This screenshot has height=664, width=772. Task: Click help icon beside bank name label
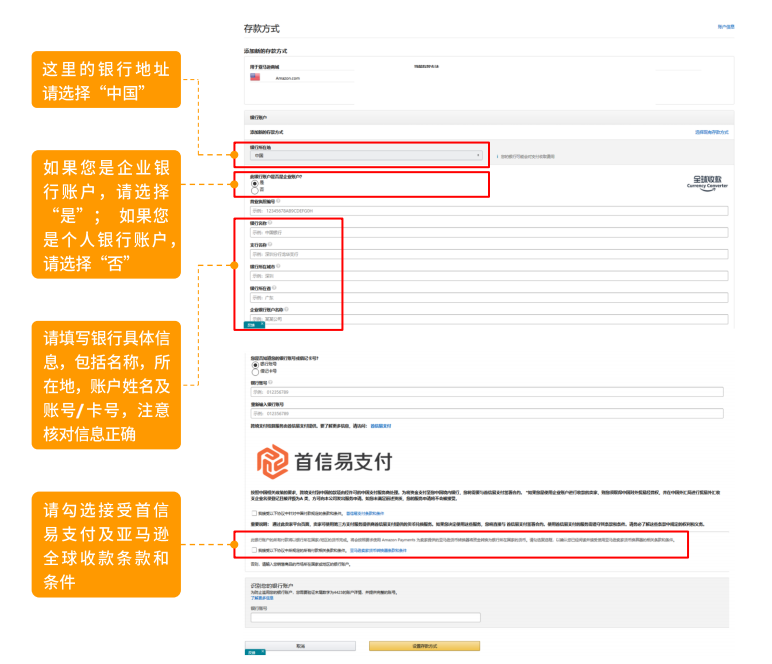(270, 223)
